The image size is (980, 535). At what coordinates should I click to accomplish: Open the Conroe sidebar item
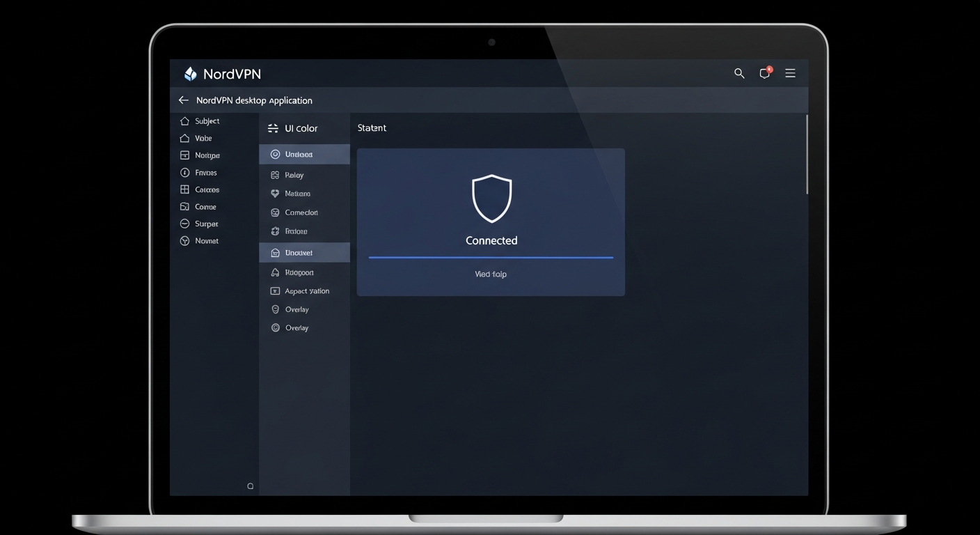click(x=198, y=207)
